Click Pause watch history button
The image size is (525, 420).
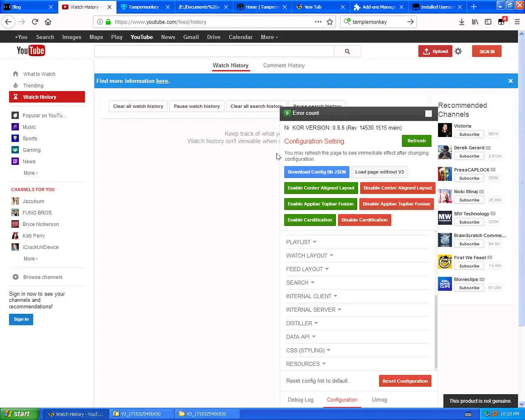pyautogui.click(x=197, y=106)
